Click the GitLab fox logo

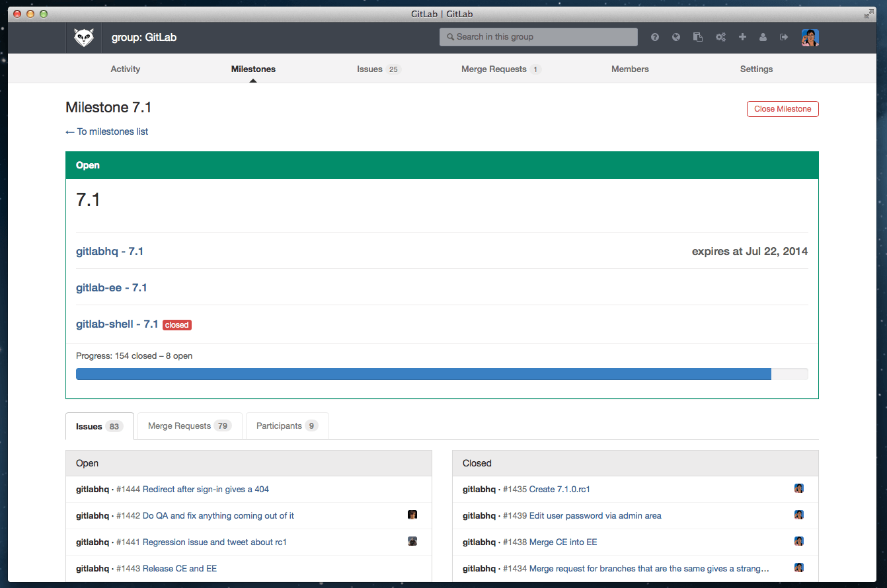click(83, 38)
